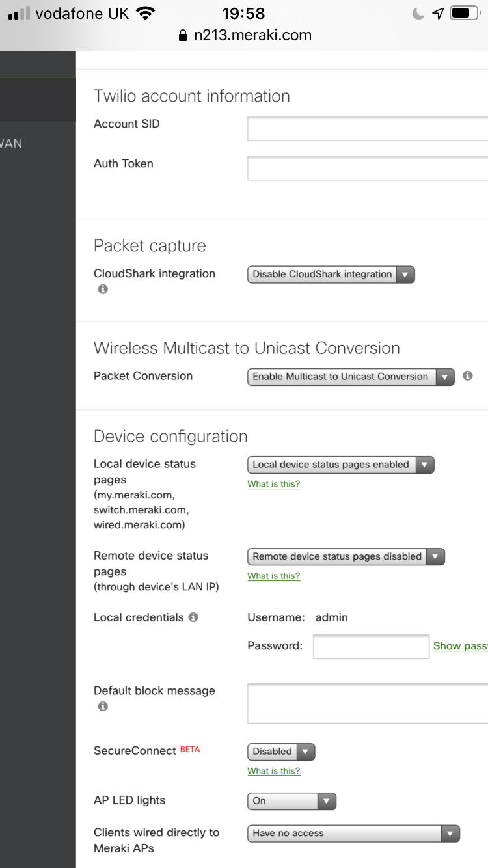Click the Show password link
The height and width of the screenshot is (868, 488).
pyautogui.click(x=460, y=646)
